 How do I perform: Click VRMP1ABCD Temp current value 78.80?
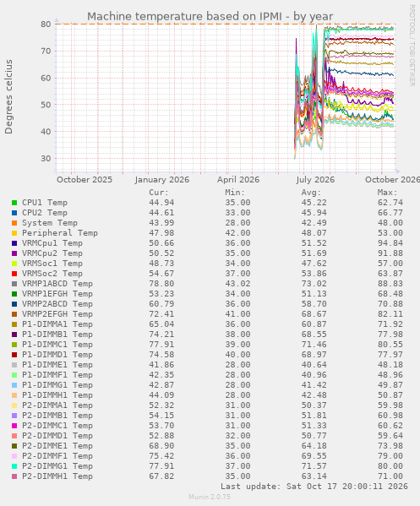161,284
